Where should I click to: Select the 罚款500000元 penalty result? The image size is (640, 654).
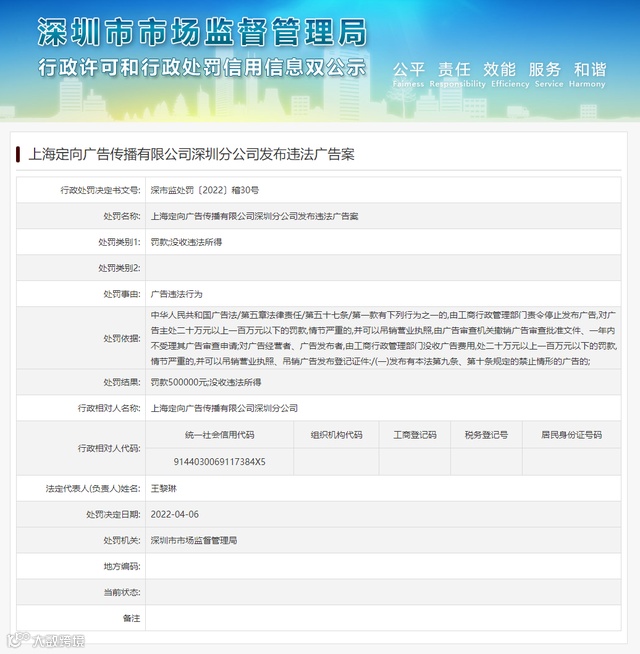click(x=180, y=382)
